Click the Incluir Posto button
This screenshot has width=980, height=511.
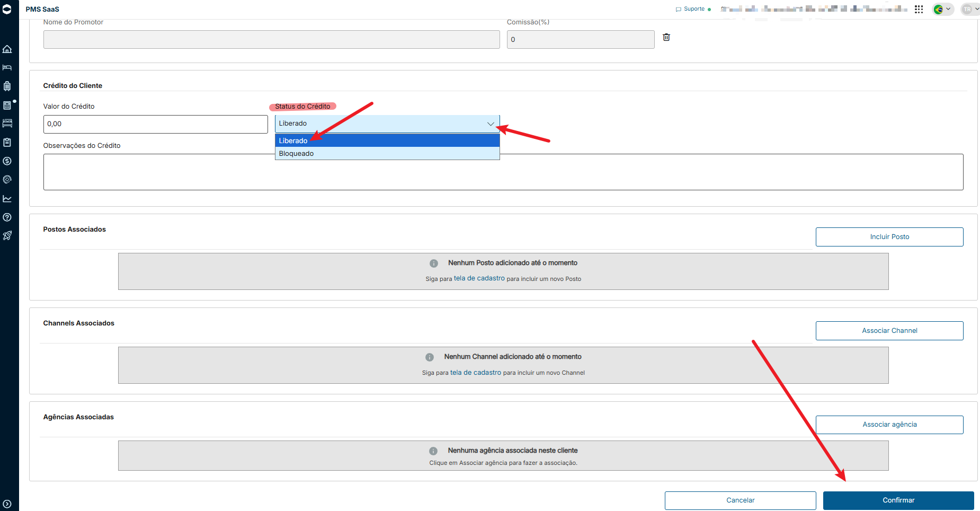pyautogui.click(x=889, y=237)
